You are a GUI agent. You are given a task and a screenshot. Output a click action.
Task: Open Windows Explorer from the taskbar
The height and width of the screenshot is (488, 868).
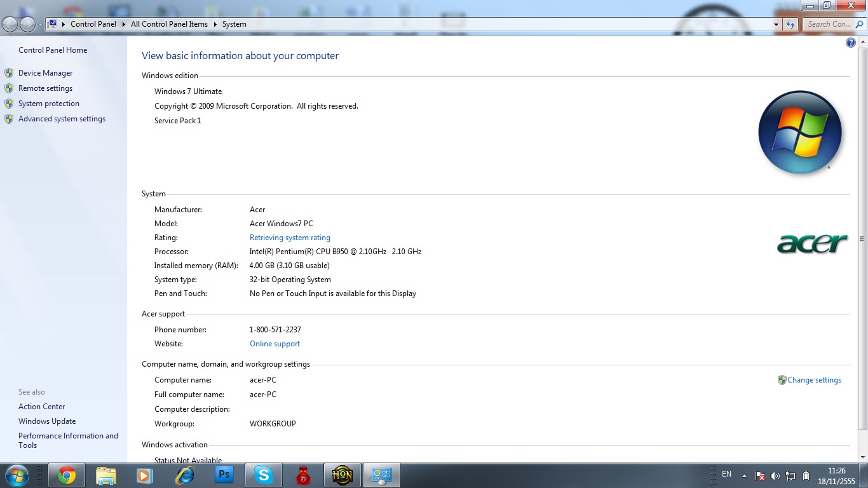[x=106, y=475]
